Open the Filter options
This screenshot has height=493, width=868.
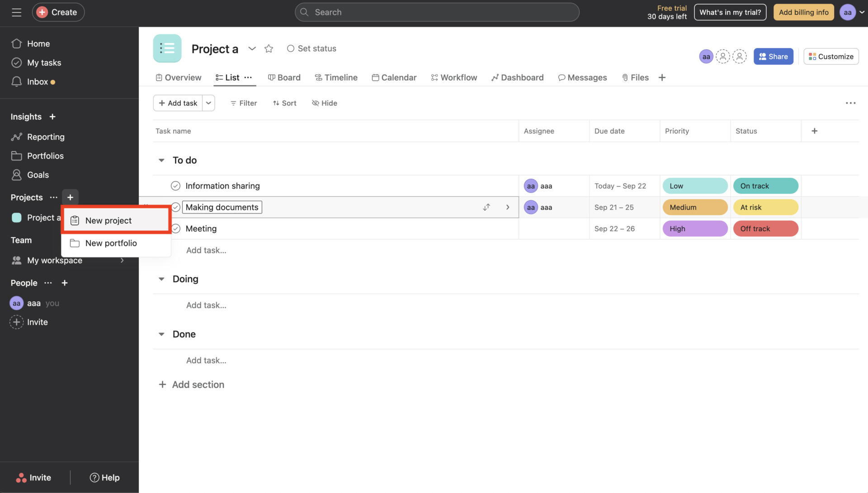point(243,103)
